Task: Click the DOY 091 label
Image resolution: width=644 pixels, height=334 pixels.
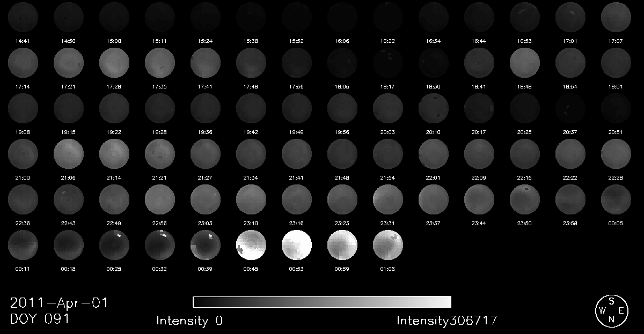Action: (x=40, y=318)
